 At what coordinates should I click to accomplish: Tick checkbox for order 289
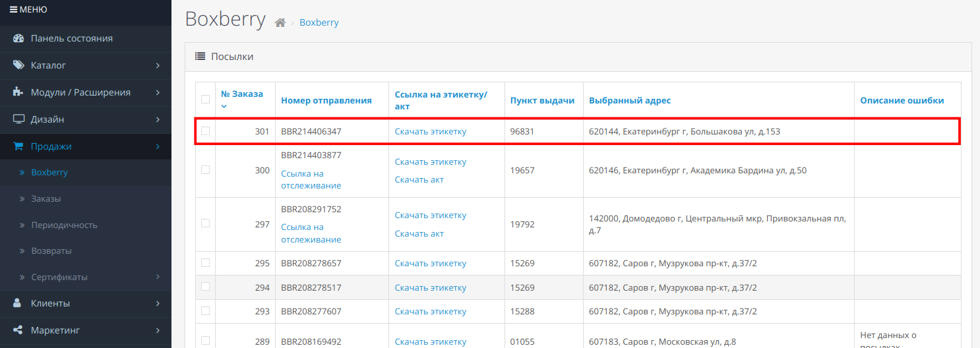[x=205, y=341]
